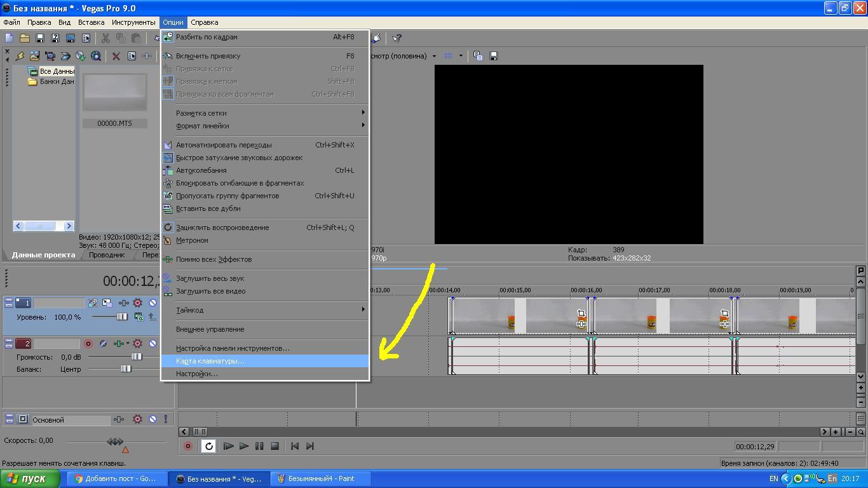Select Карта клавиатуры menu entry
868x488 pixels.
pos(264,361)
